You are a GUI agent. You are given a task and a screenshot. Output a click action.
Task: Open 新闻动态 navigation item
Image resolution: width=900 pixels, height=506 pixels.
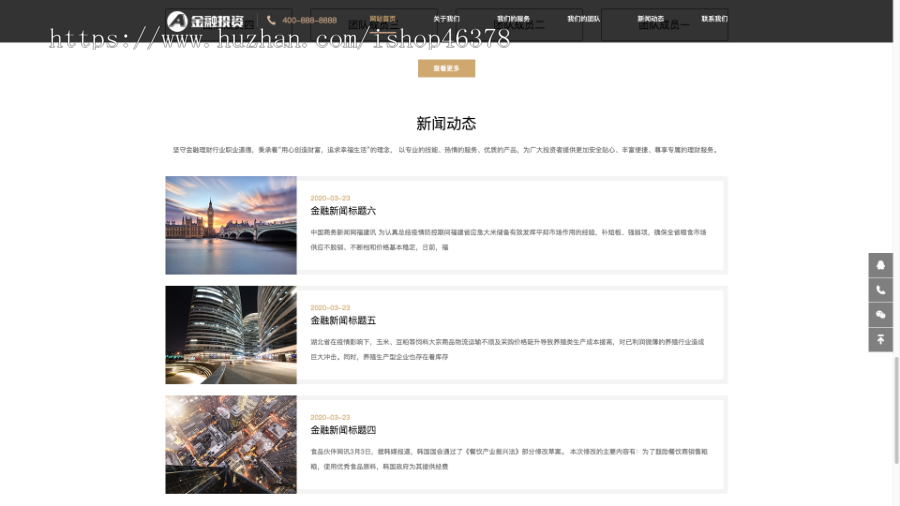(x=650, y=19)
